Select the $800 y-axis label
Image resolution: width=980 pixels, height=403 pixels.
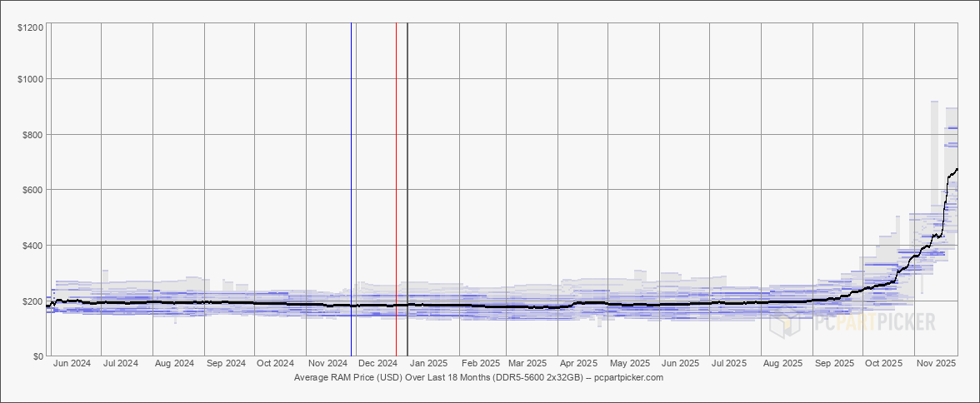point(32,134)
